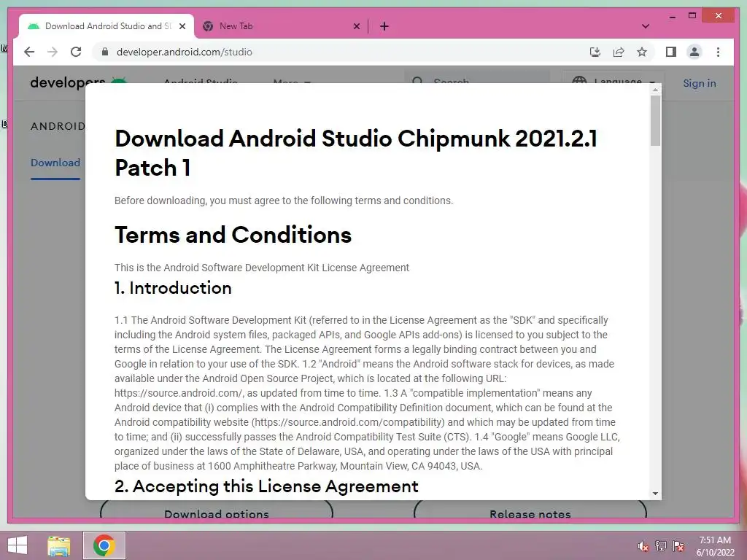
Task: Open the Chrome side panel
Action: pyautogui.click(x=671, y=52)
